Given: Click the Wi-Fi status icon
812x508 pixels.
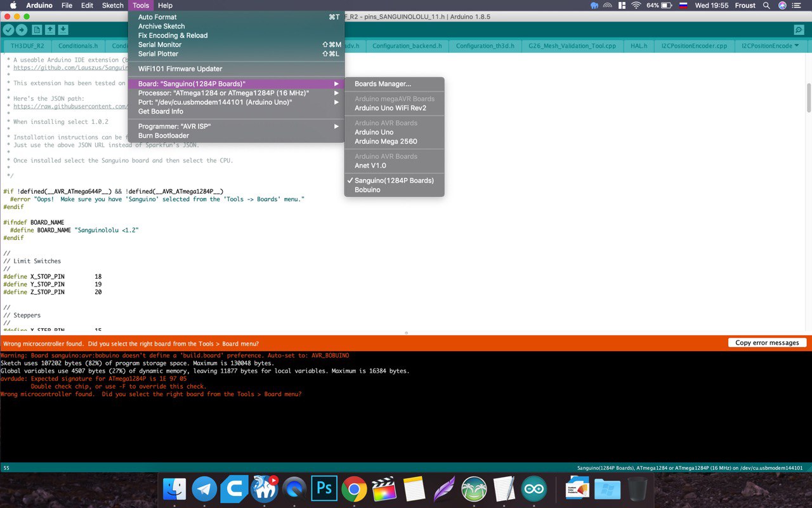Looking at the screenshot, I should (x=636, y=5).
